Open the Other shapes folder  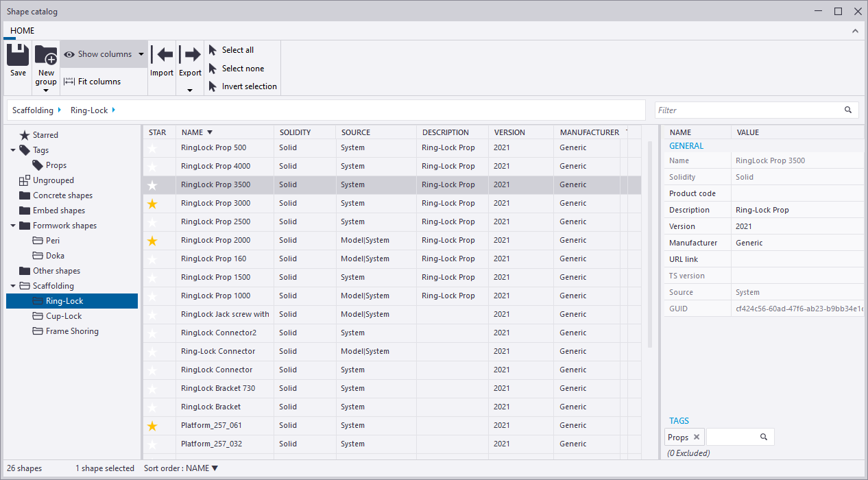point(56,271)
